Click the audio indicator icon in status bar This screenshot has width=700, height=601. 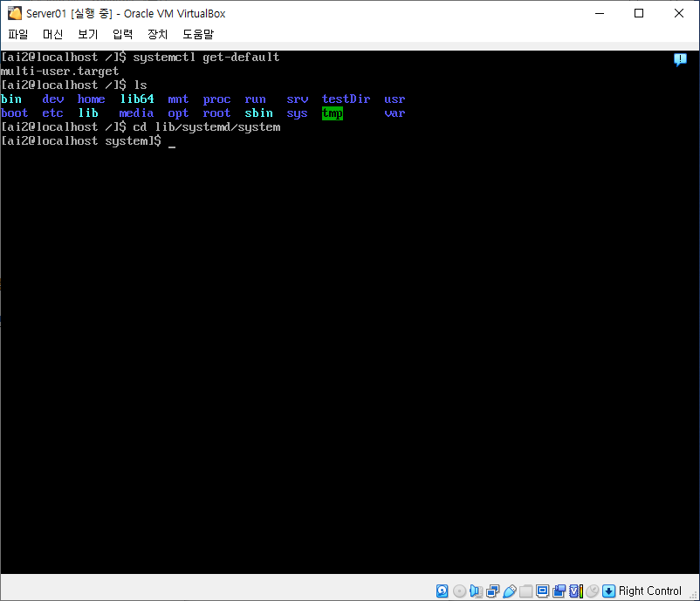[x=476, y=591]
